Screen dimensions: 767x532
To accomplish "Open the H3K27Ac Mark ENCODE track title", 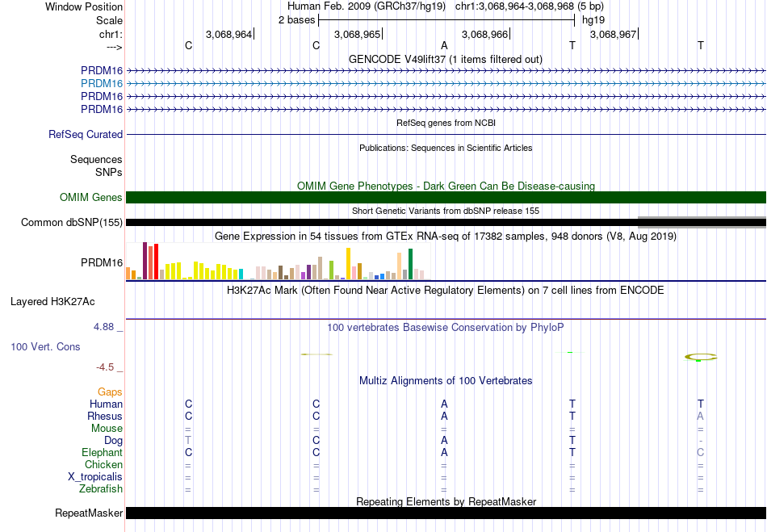I will [x=445, y=291].
